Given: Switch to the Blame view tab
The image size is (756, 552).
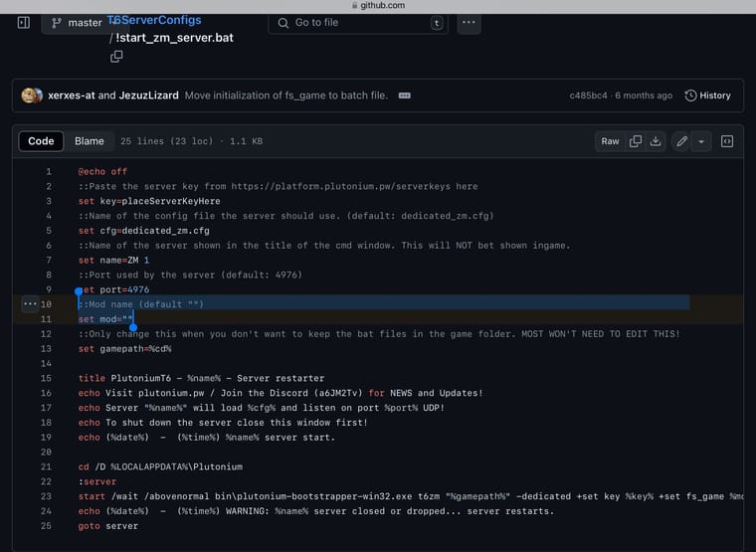Looking at the screenshot, I should coord(90,141).
